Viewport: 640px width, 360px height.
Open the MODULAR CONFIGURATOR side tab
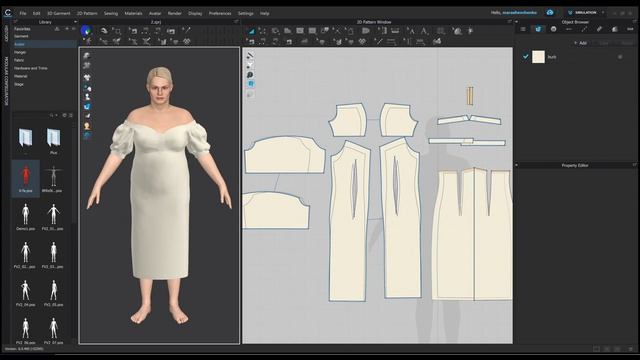pyautogui.click(x=6, y=81)
